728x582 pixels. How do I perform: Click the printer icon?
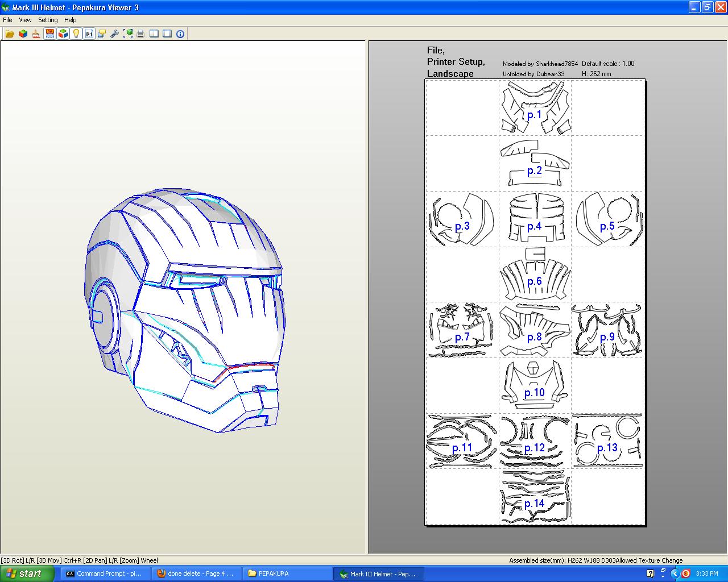pyautogui.click(x=140, y=34)
